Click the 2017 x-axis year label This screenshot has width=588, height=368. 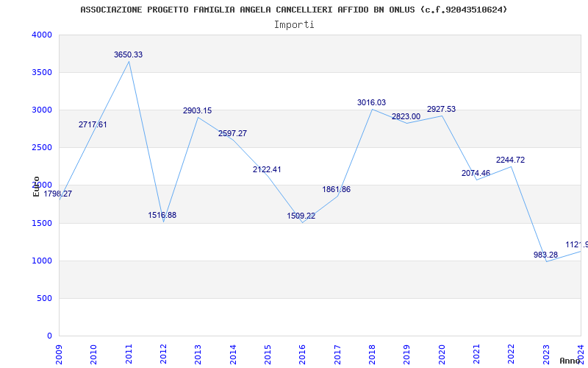point(337,354)
